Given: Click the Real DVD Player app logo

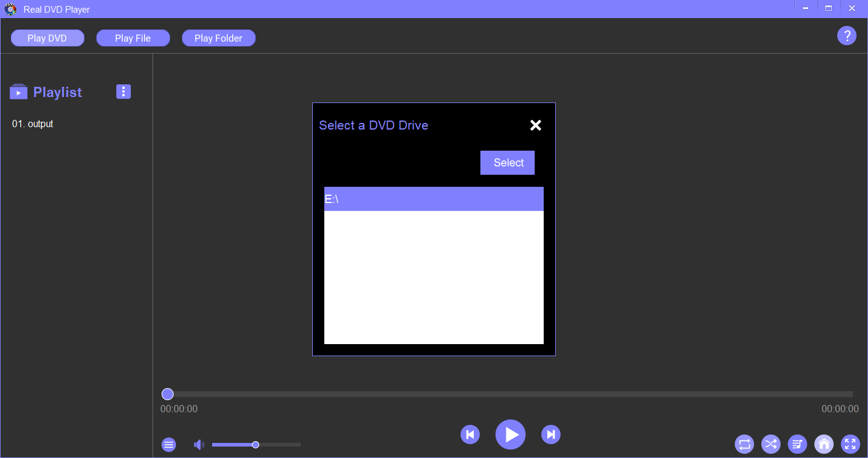Looking at the screenshot, I should pyautogui.click(x=10, y=9).
